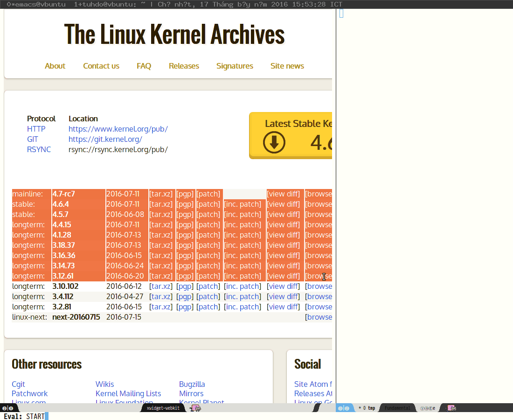Select the 0*emacs@vbuntu window in the top bar
This screenshot has width=513, height=420.
click(36, 4)
